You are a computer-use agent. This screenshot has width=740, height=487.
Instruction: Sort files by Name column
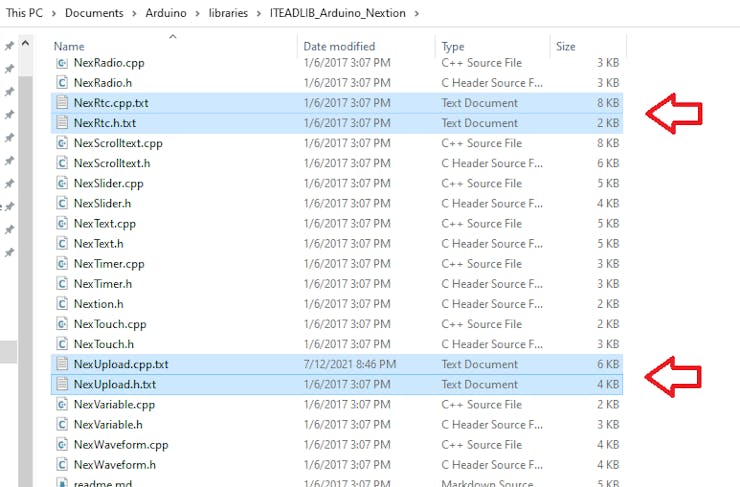pyautogui.click(x=69, y=46)
